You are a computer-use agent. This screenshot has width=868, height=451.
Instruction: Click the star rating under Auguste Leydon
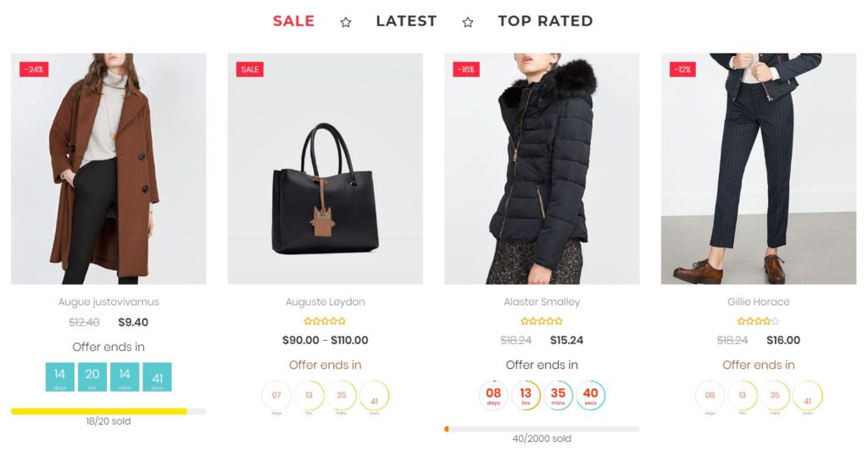pos(325,321)
